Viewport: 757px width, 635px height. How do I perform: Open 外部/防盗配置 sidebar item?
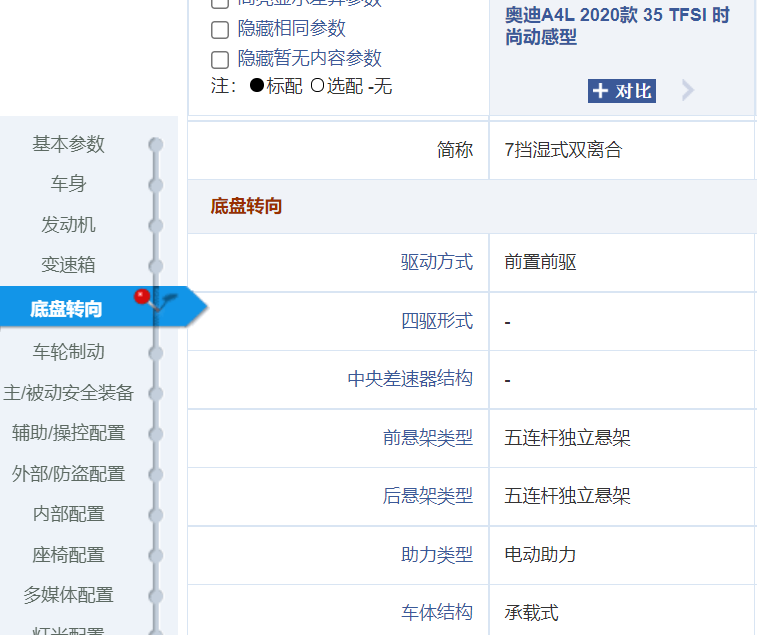[x=68, y=474]
